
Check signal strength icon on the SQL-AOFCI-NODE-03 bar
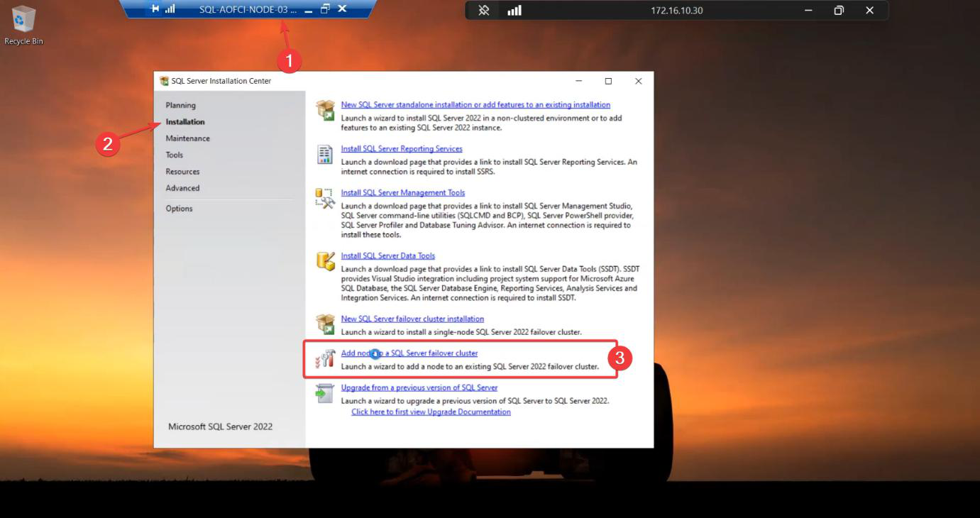tap(170, 9)
